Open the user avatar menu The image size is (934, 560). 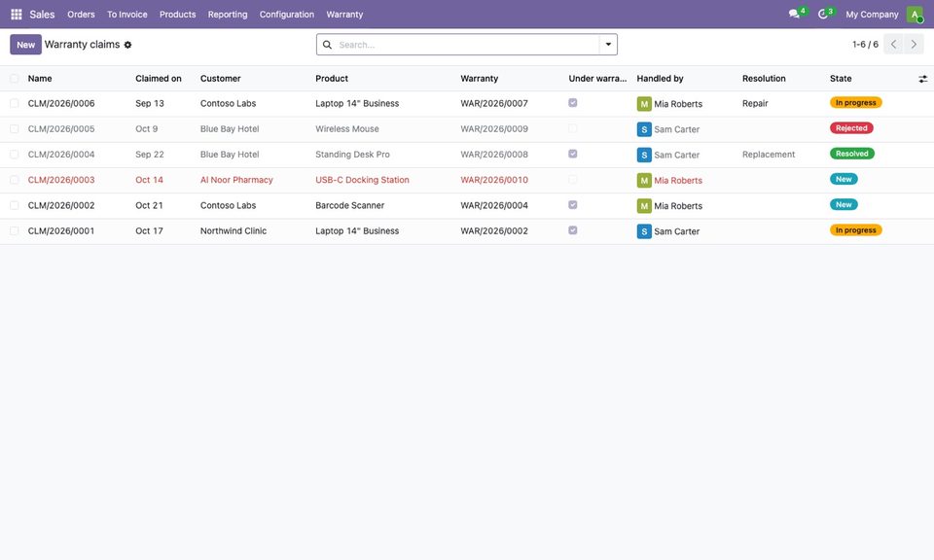[x=915, y=15]
